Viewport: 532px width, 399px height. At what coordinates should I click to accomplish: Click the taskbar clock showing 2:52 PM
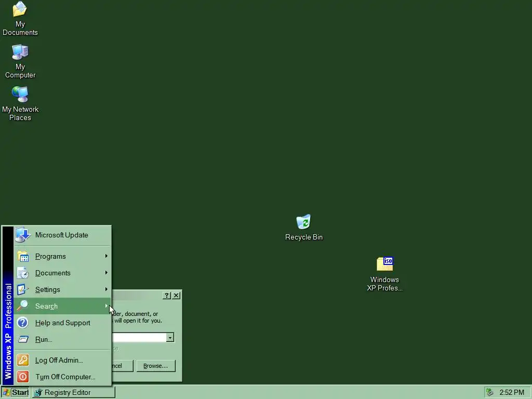[512, 393]
